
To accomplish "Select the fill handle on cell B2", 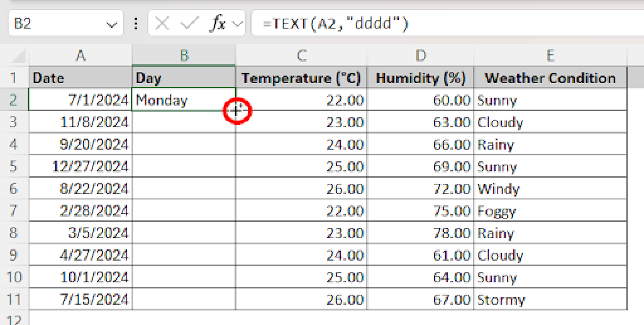I will tap(236, 111).
